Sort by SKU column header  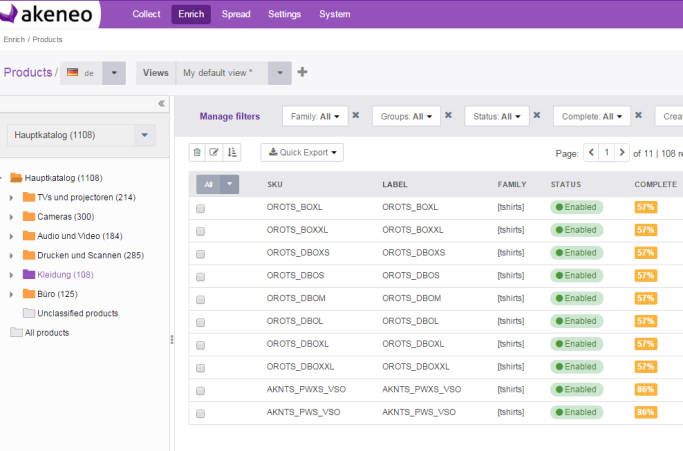tap(275, 184)
